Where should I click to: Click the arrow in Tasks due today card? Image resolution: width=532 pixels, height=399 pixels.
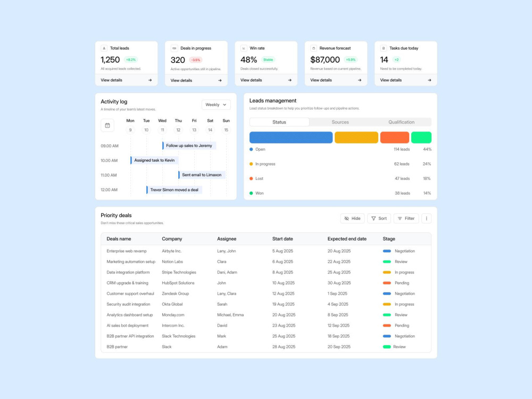point(429,80)
